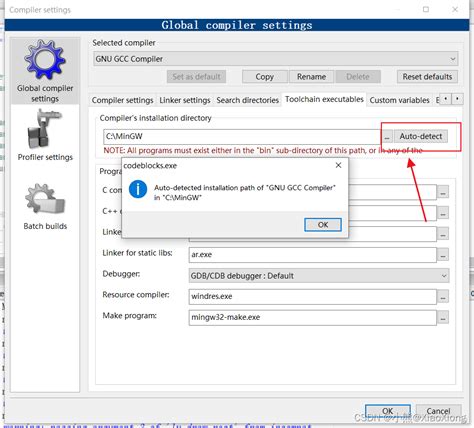Switch to the Search directories tab
The image size is (474, 428).
point(247,100)
